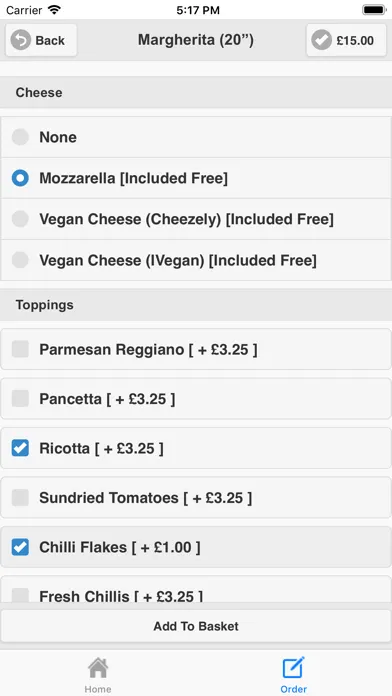Open the Home house icon
The height and width of the screenshot is (696, 392).
[98, 668]
